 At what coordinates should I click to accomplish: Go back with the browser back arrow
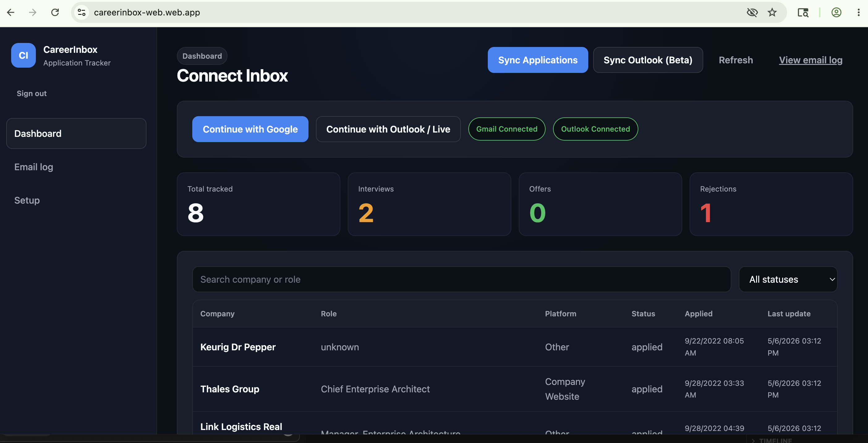[11, 12]
